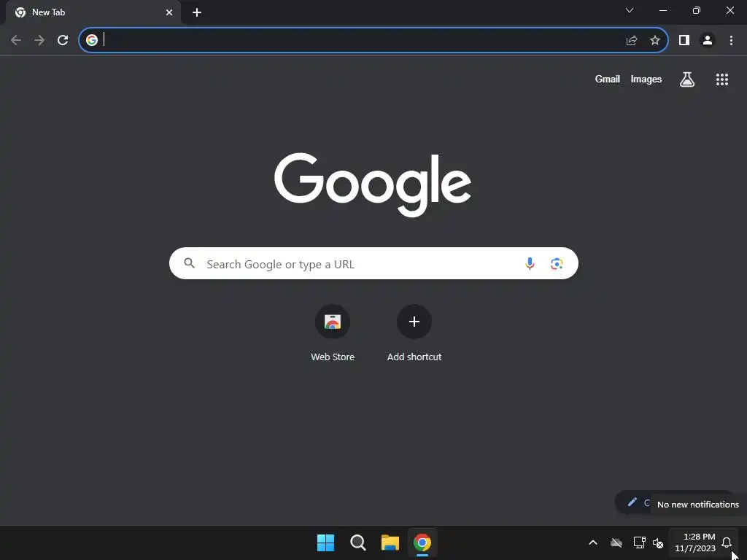Open the Google apps grid

point(722,79)
